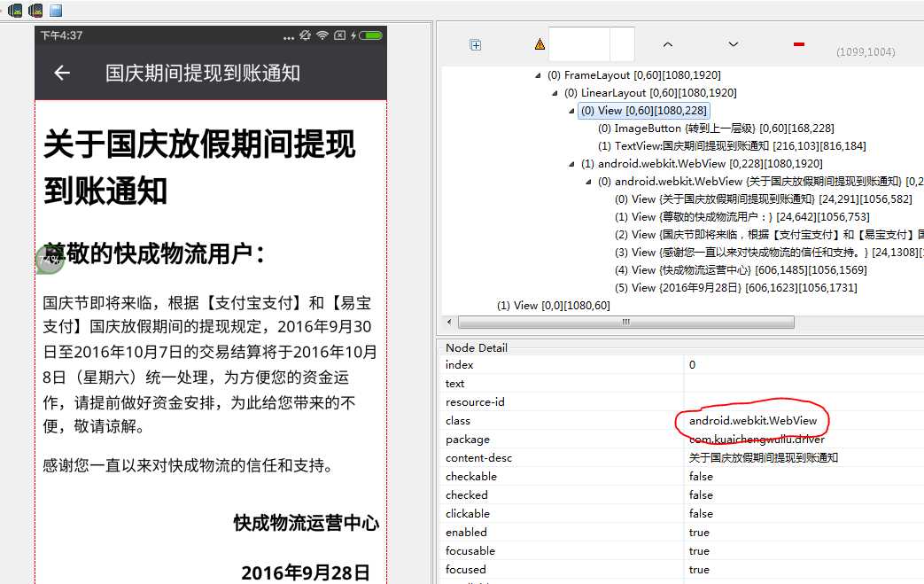
Task: Click the search input field
Action: [579, 44]
